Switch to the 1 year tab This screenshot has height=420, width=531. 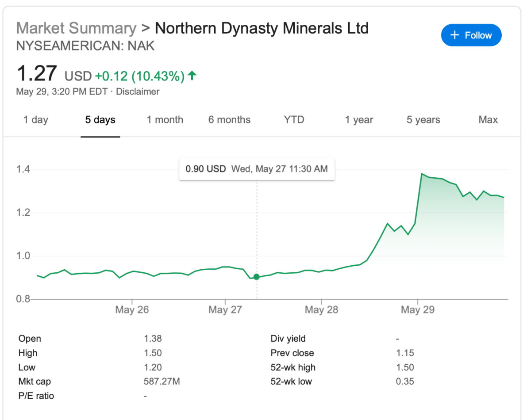[x=359, y=120]
